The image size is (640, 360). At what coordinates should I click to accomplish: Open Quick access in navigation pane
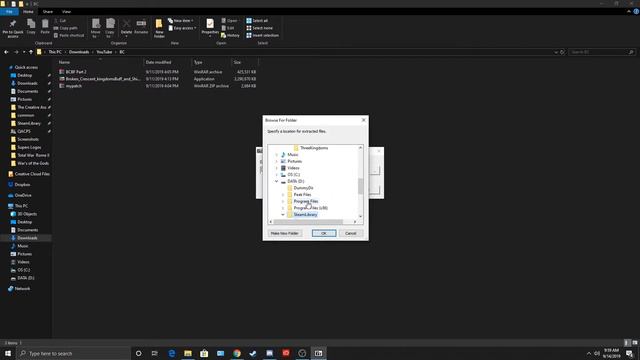26,67
